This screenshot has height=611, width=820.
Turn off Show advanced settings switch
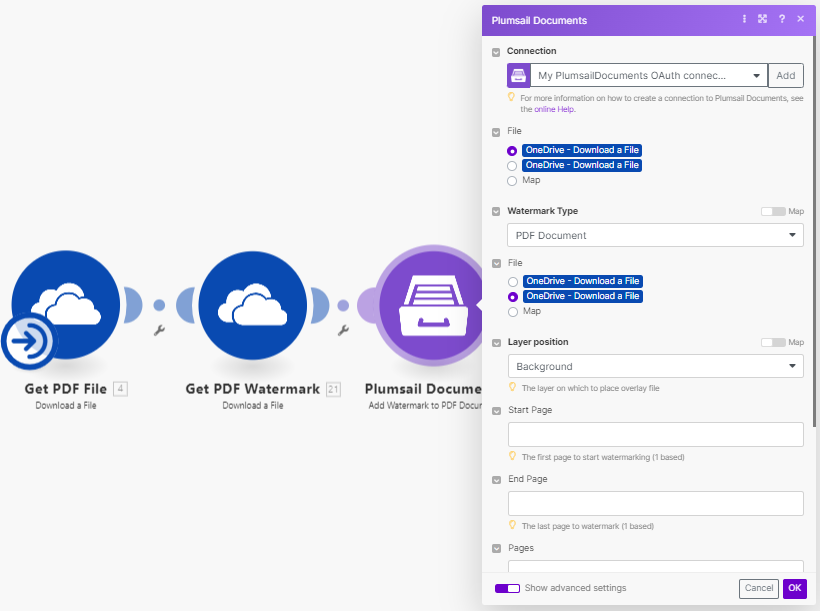click(507, 589)
